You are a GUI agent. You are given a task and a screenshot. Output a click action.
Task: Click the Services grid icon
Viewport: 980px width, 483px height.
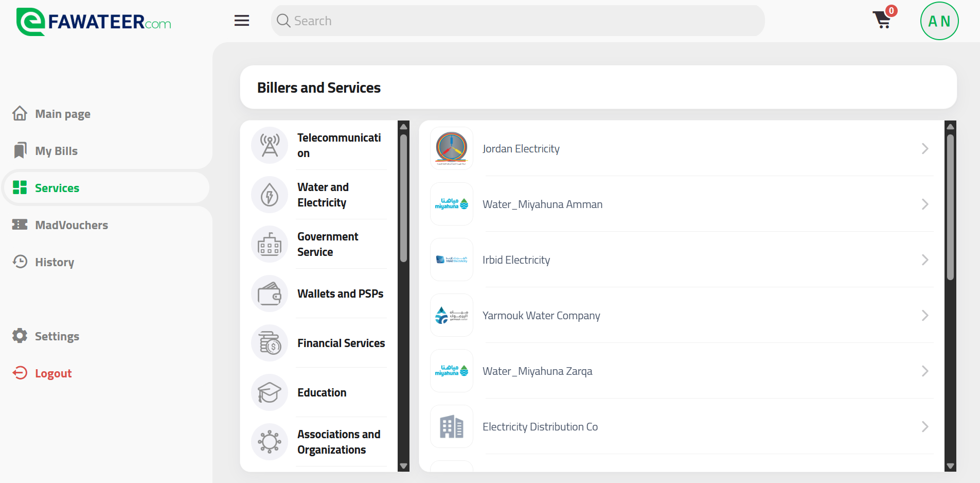click(20, 187)
